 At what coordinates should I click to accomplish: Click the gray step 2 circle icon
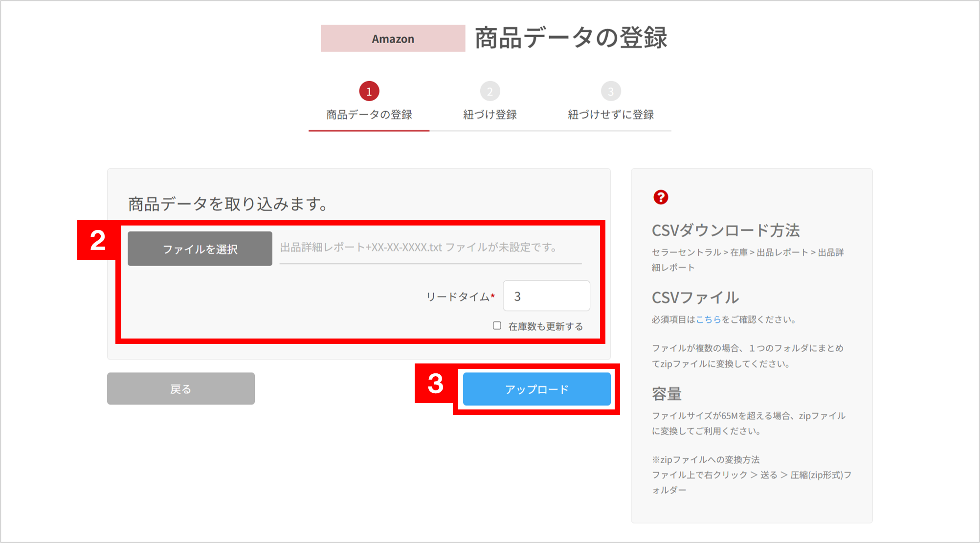pyautogui.click(x=490, y=90)
